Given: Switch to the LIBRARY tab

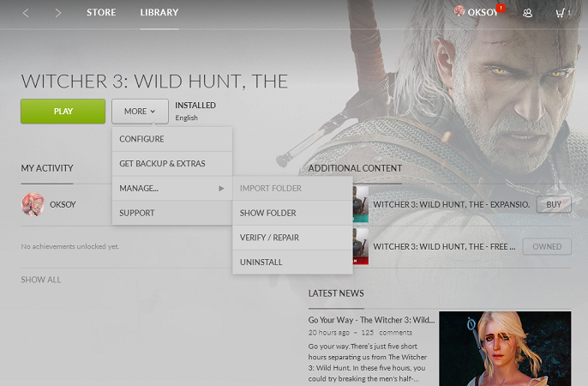Looking at the screenshot, I should [159, 12].
